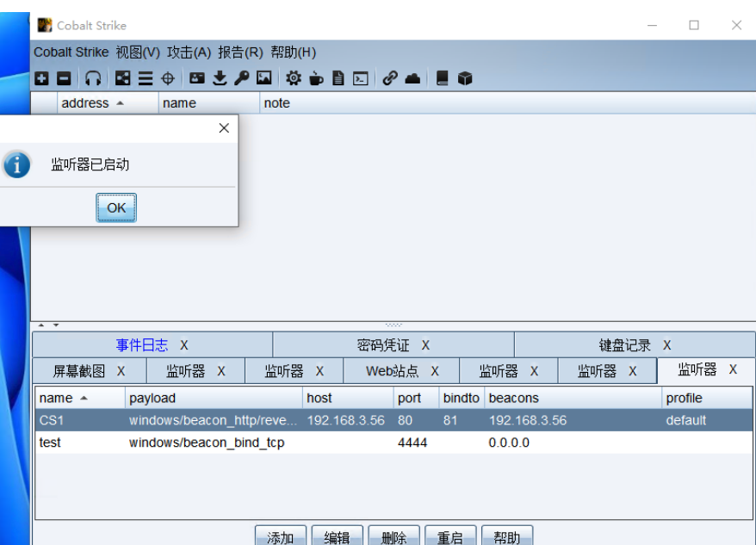
Task: Open the 报告(R) menu
Action: tap(240, 52)
